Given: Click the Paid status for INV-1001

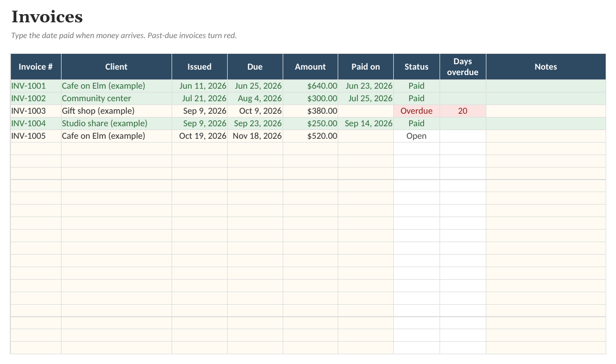Looking at the screenshot, I should point(417,85).
